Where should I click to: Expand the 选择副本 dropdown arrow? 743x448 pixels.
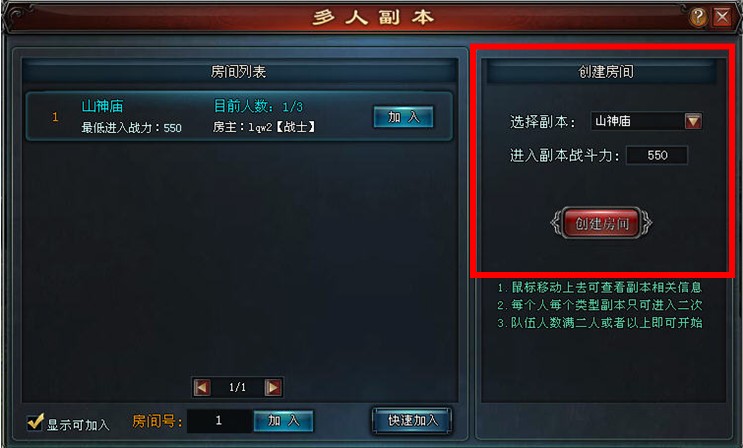tap(693, 121)
